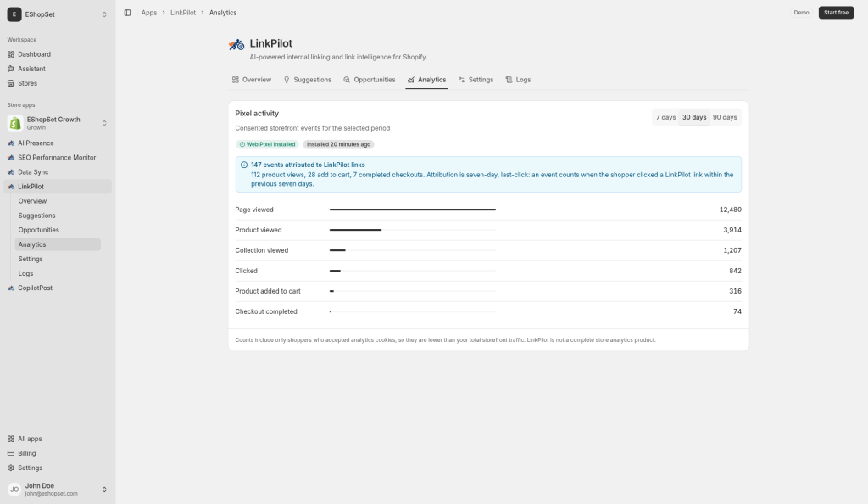Click the Page viewed progress bar
This screenshot has width=868, height=504.
click(413, 210)
